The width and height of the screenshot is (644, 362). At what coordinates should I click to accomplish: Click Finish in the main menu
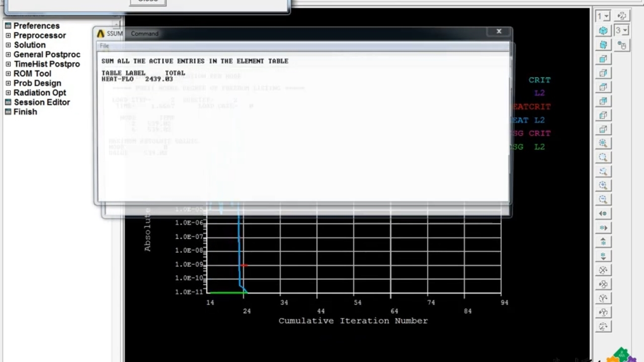click(25, 112)
